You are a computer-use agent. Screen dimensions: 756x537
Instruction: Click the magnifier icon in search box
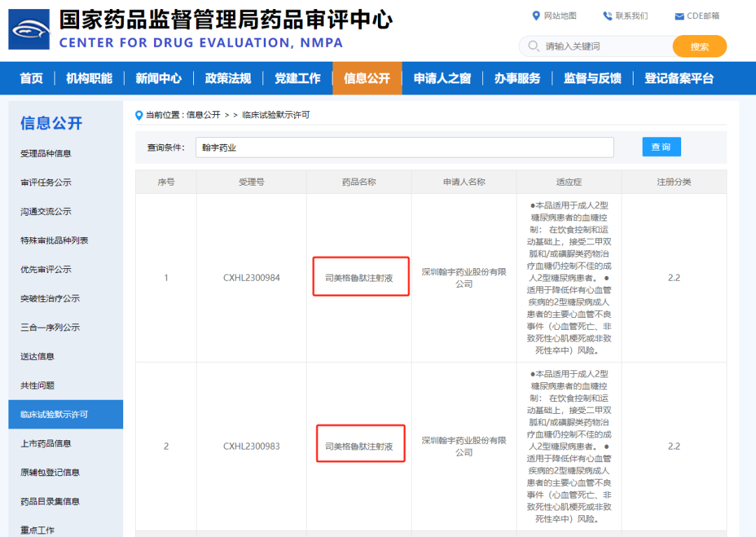click(534, 46)
